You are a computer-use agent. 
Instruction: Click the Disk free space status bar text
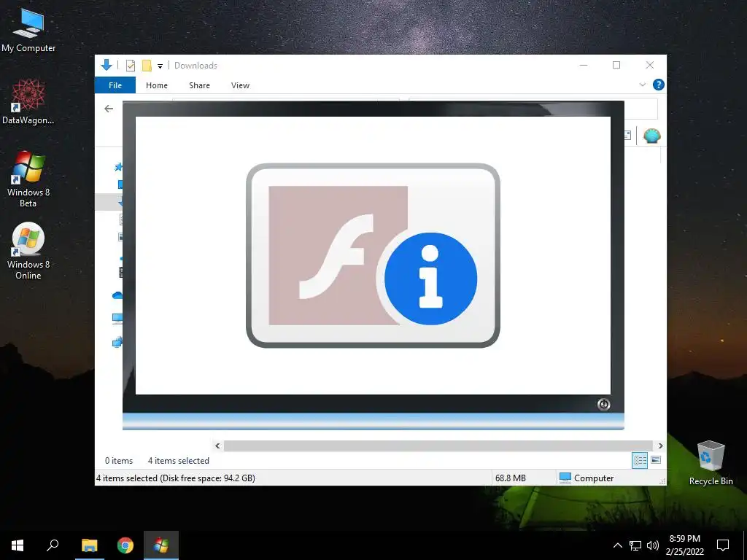[x=176, y=478]
